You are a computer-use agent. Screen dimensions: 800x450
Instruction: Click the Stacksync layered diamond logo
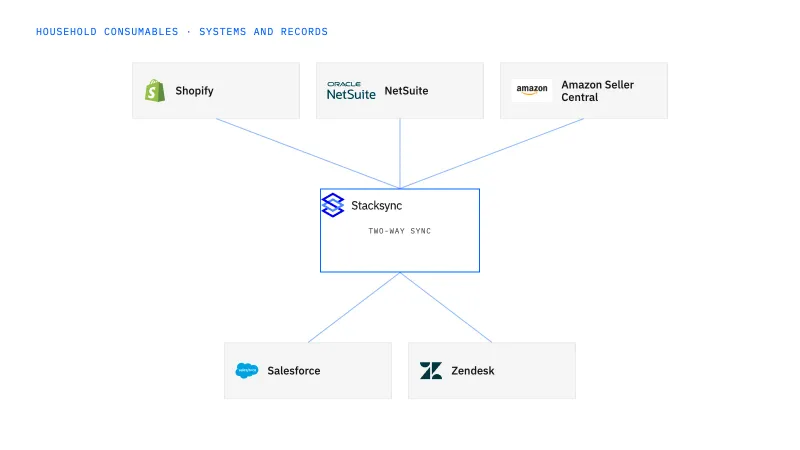click(x=333, y=205)
